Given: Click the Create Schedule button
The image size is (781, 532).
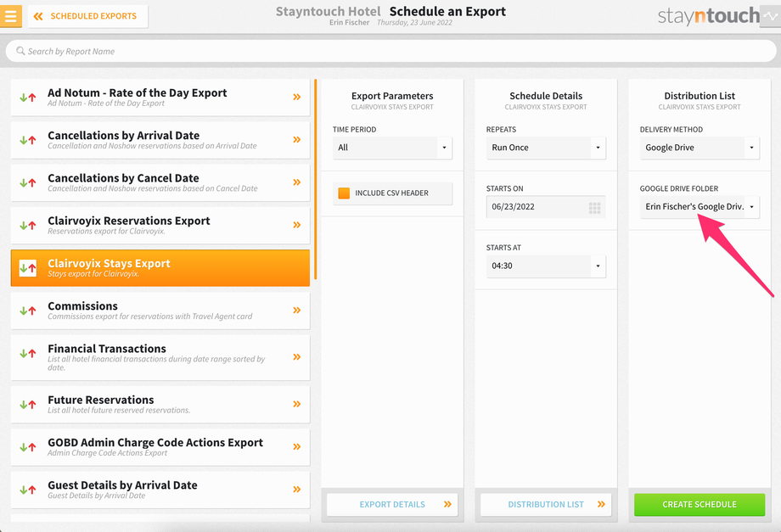Looking at the screenshot, I should point(700,505).
